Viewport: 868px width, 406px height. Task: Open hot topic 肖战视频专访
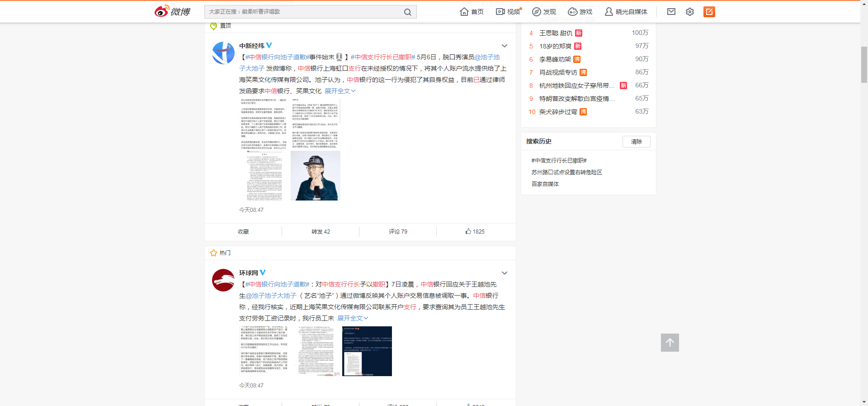558,72
